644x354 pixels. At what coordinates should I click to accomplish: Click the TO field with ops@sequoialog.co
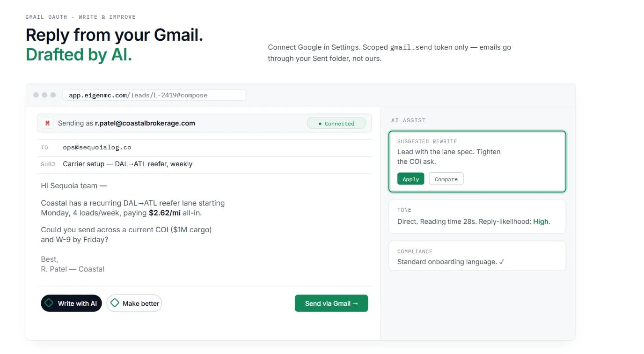coord(205,147)
